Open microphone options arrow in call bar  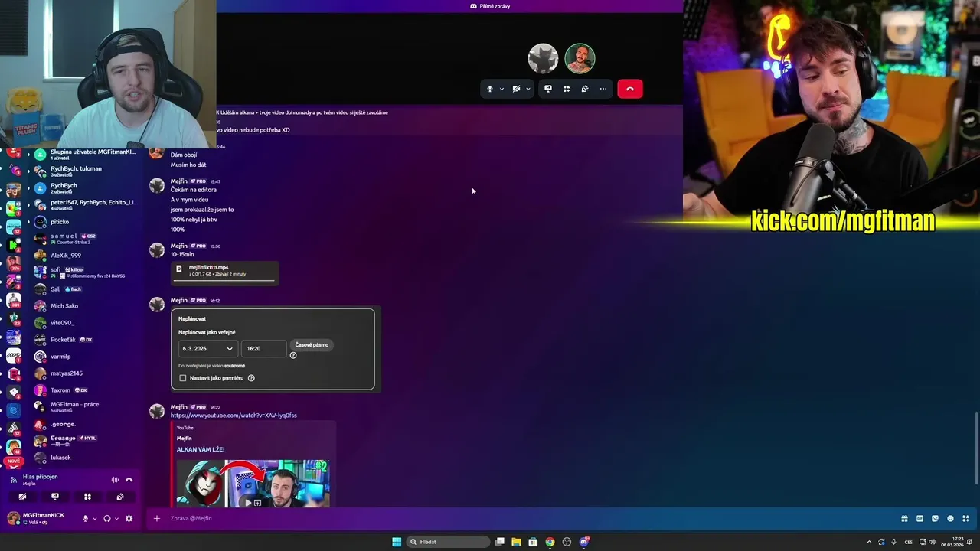pyautogui.click(x=501, y=89)
